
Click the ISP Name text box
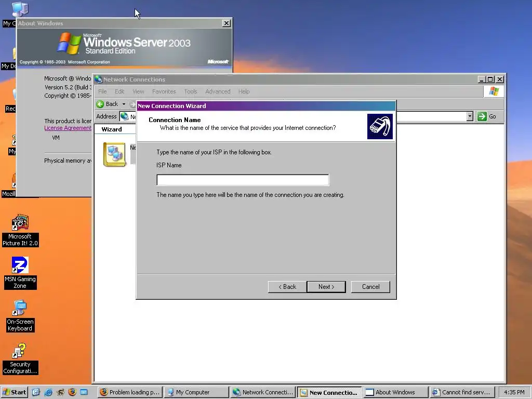[x=243, y=180]
